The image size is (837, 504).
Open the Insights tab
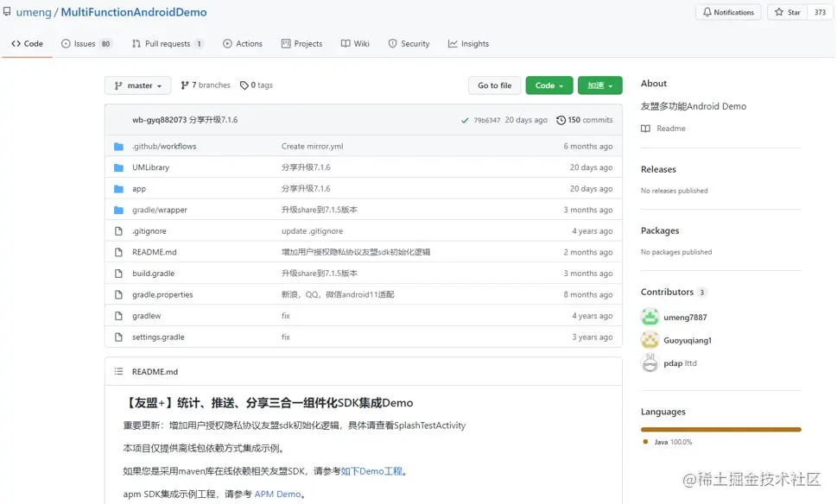click(469, 44)
